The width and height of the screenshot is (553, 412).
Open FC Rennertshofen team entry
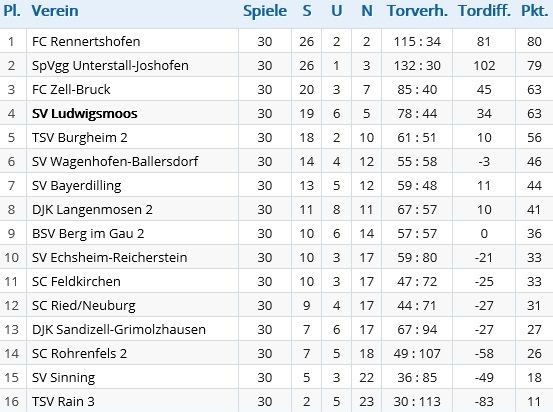pos(86,42)
